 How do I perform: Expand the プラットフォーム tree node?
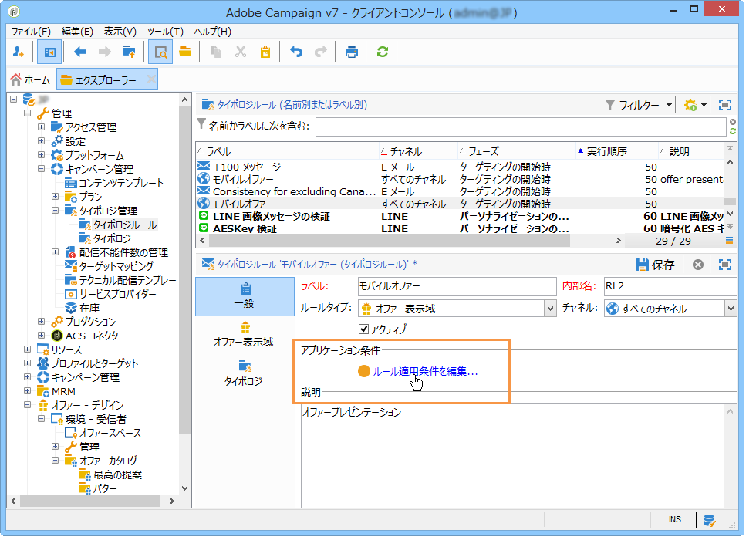42,155
